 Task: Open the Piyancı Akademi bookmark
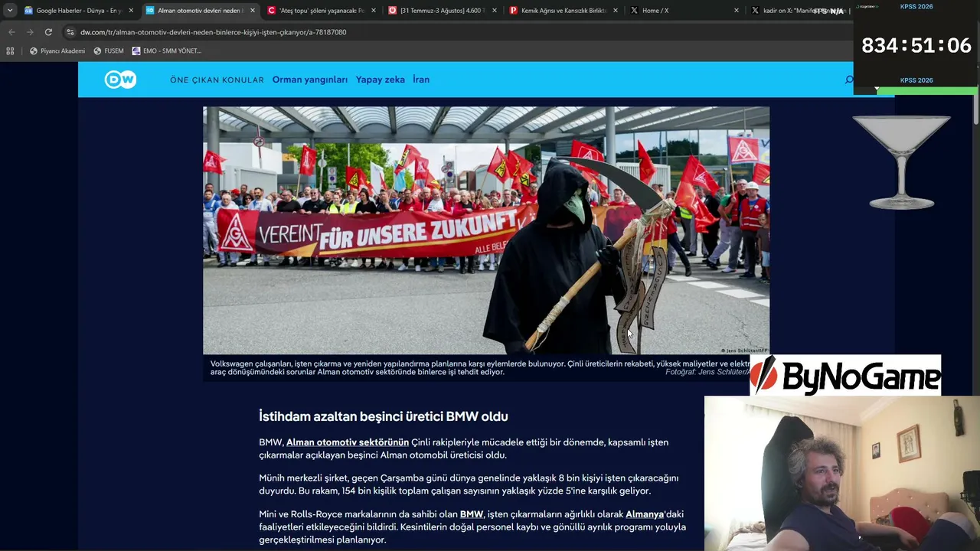[x=57, y=51]
